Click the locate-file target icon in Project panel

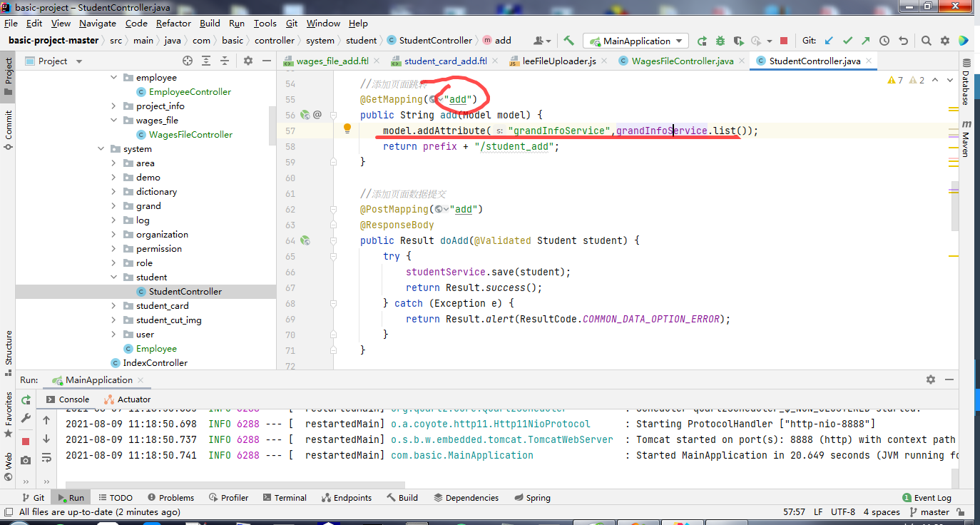188,61
